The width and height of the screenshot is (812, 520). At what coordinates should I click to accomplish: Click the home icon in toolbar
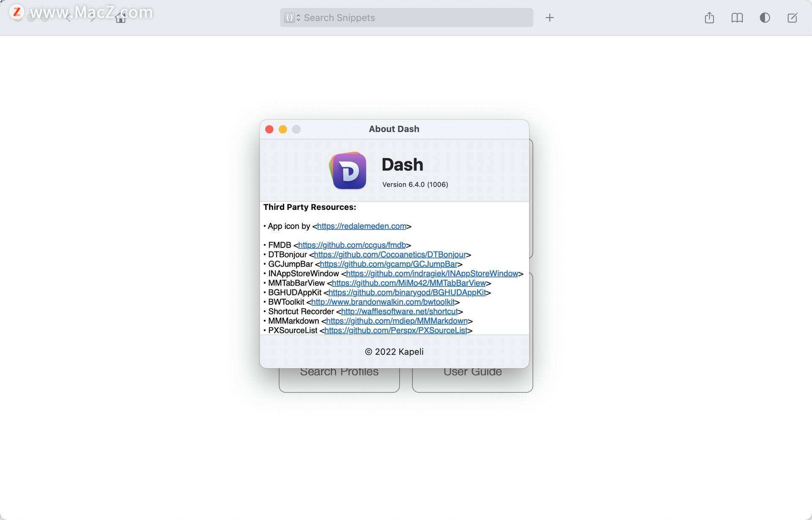(x=121, y=18)
